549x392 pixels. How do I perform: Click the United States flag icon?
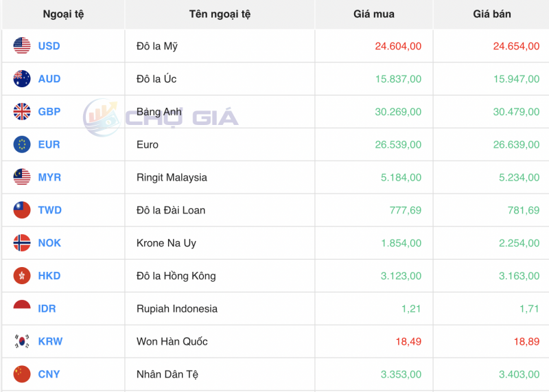(x=22, y=46)
